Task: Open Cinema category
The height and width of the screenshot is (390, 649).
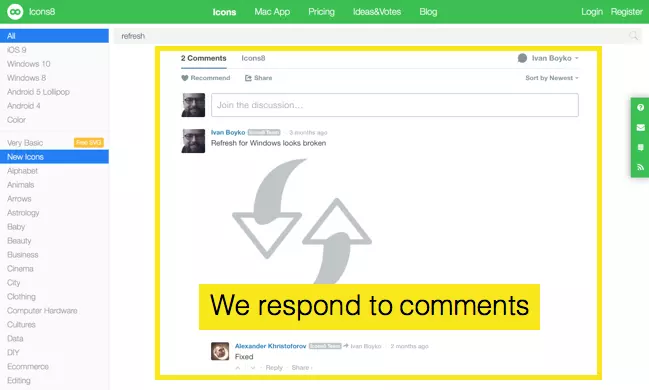Action: click(x=20, y=269)
